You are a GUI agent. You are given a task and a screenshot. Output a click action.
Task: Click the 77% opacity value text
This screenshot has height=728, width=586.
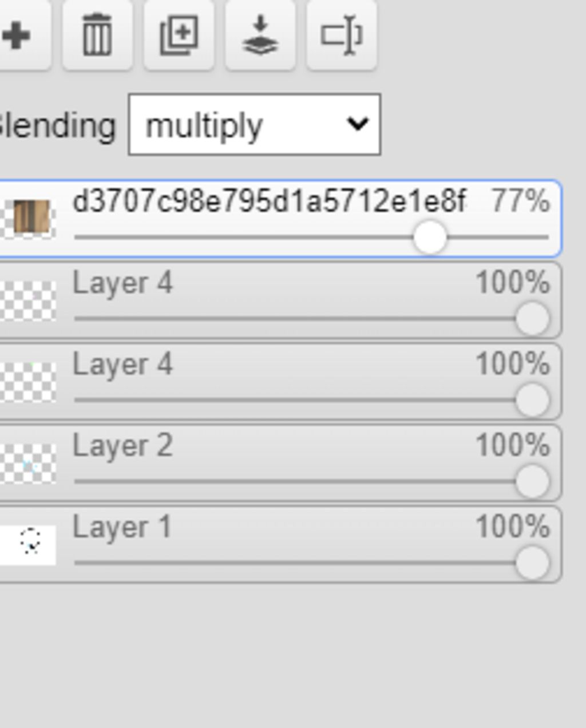point(520,202)
